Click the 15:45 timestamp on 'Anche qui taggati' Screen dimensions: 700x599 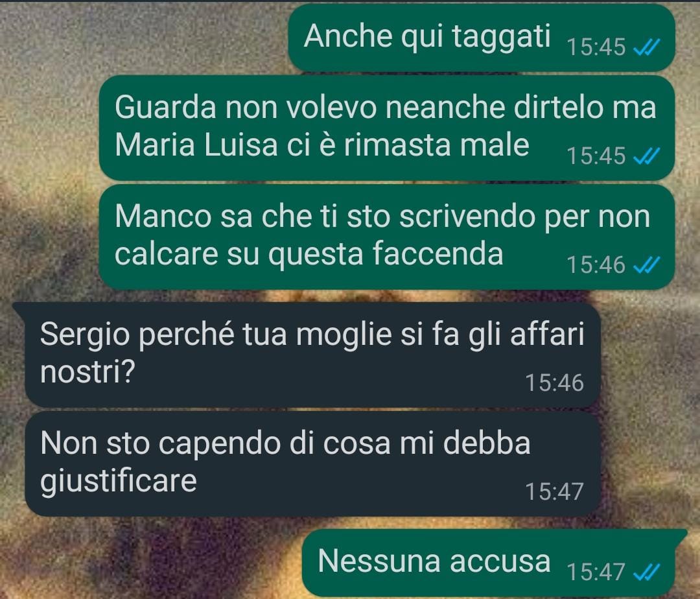click(x=596, y=47)
